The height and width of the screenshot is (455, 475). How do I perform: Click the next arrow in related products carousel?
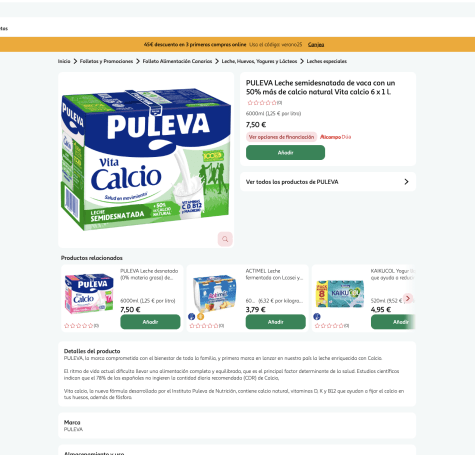(408, 298)
